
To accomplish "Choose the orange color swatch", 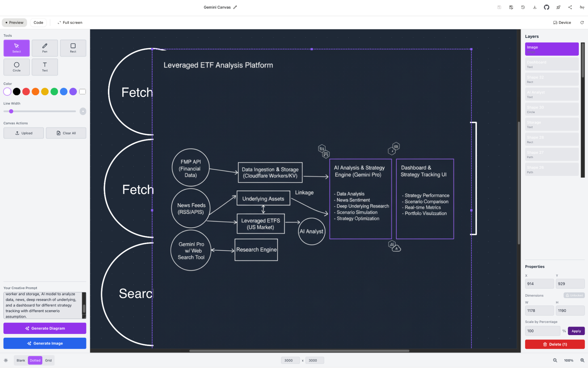I will [35, 92].
